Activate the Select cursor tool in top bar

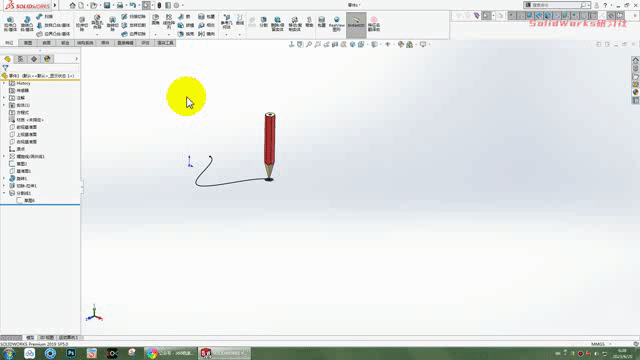coord(146,5)
